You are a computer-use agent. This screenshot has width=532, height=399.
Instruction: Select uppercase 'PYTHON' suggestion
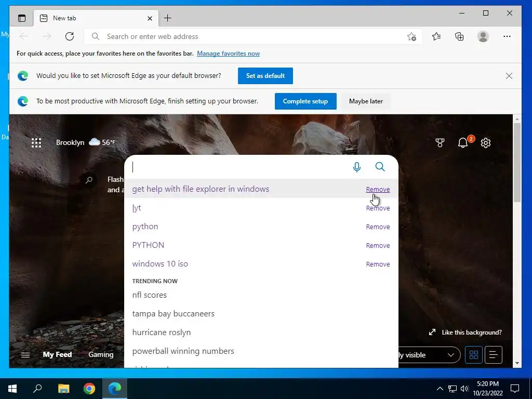tap(148, 245)
